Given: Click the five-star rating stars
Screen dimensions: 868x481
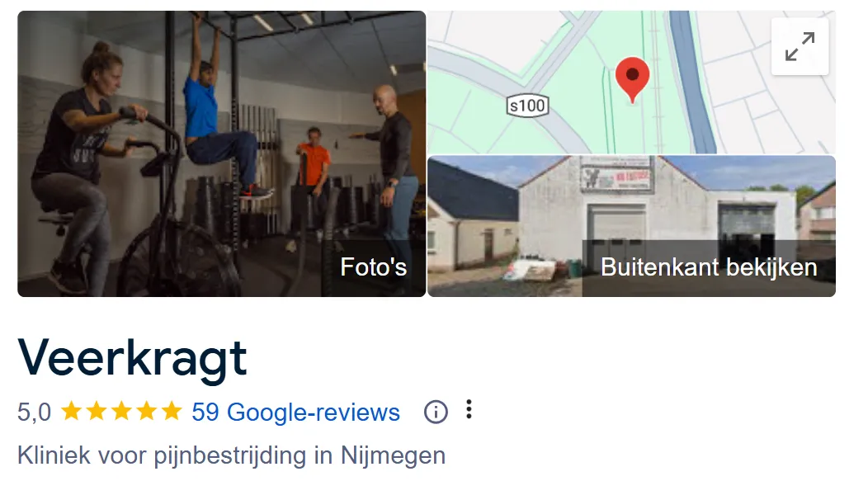Looking at the screenshot, I should [121, 411].
